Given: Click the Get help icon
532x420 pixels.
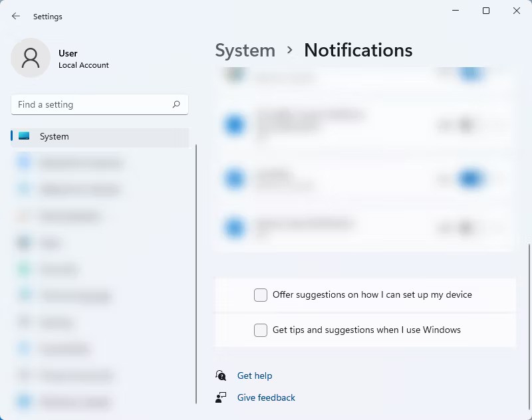Looking at the screenshot, I should point(221,375).
